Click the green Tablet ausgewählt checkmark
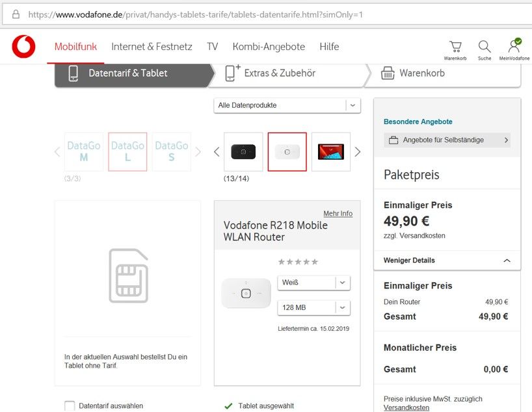This screenshot has width=532, height=412. pos(228,406)
